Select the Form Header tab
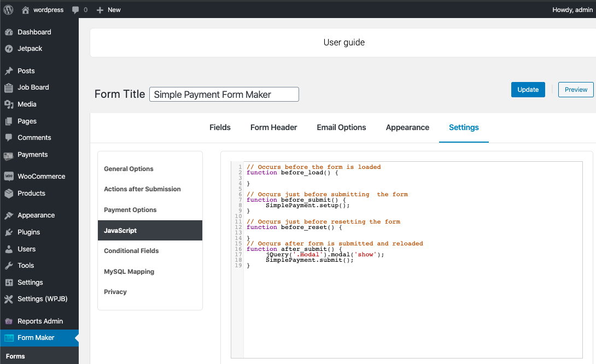596x364 pixels. pos(273,127)
